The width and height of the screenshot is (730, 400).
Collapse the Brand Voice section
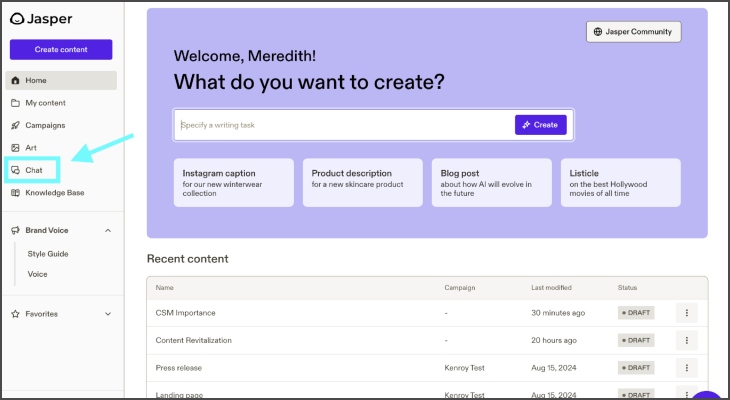(107, 231)
